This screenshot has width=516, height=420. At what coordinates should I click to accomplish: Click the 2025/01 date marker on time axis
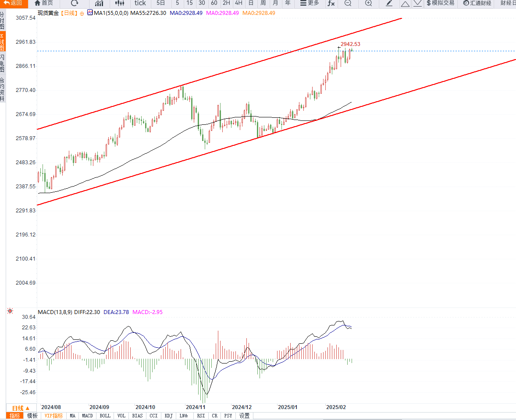click(x=288, y=407)
